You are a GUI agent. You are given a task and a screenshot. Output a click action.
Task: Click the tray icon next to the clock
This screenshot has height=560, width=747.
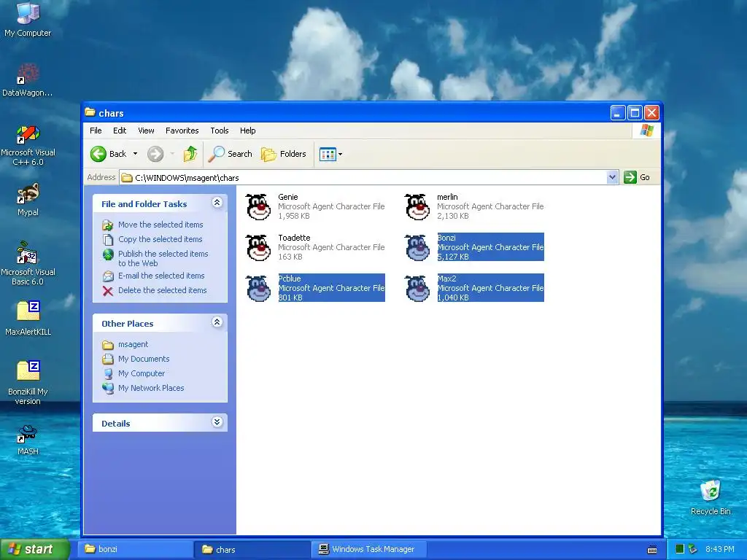pyautogui.click(x=693, y=549)
